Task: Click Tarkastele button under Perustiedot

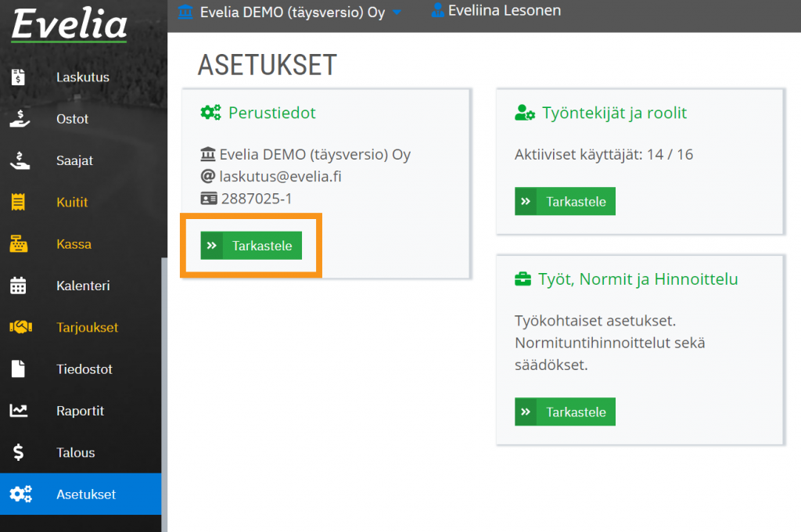Action: [251, 246]
